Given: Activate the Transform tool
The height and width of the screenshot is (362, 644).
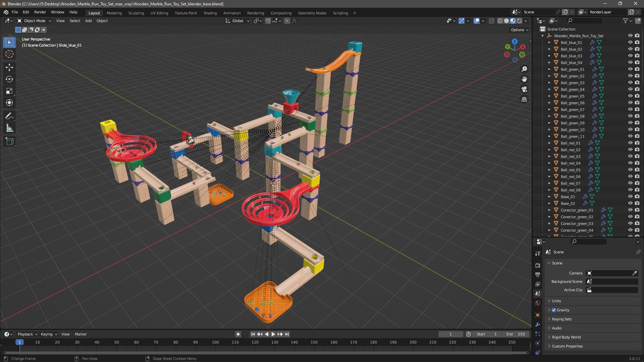Looking at the screenshot, I should [x=9, y=103].
